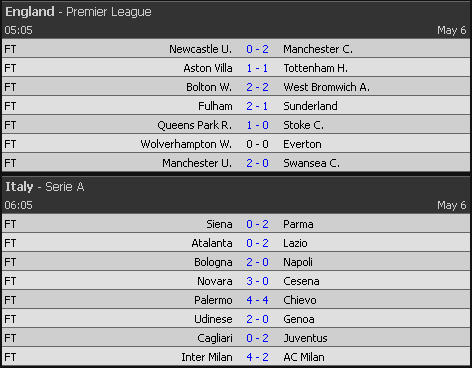Open the Inter Milan 4 - 2 score
The width and height of the screenshot is (472, 368).
click(257, 357)
